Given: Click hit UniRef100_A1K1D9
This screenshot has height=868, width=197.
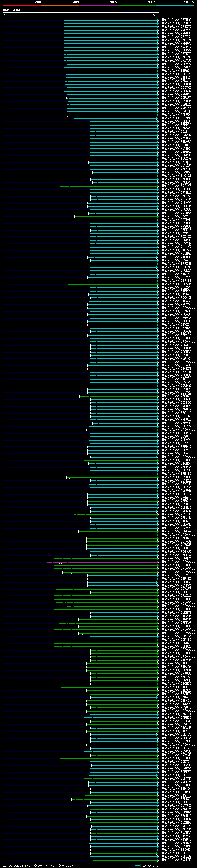Looking at the screenshot, I should point(177,857).
